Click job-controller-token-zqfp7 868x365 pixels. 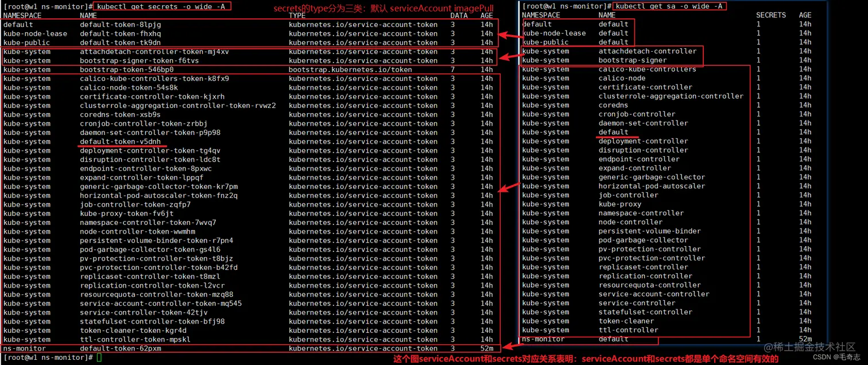pos(135,205)
